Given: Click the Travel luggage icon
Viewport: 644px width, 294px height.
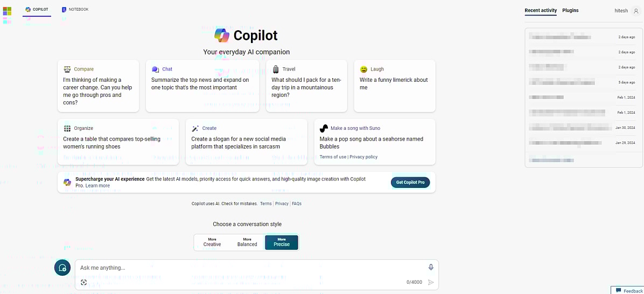Looking at the screenshot, I should 276,69.
